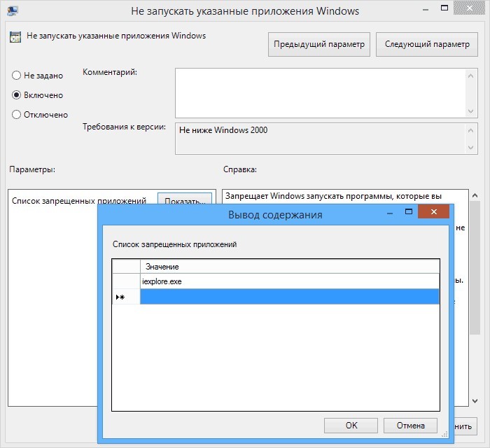This screenshot has width=490, height=448.
Task: Click the empty highlighted new row cell
Action: click(x=289, y=297)
